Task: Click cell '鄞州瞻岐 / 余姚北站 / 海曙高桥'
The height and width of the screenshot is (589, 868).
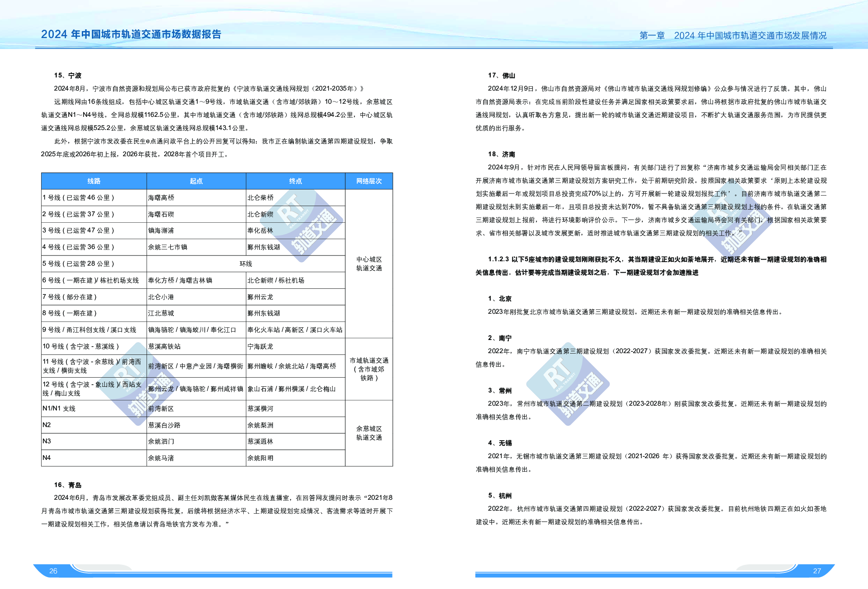Action: point(295,366)
